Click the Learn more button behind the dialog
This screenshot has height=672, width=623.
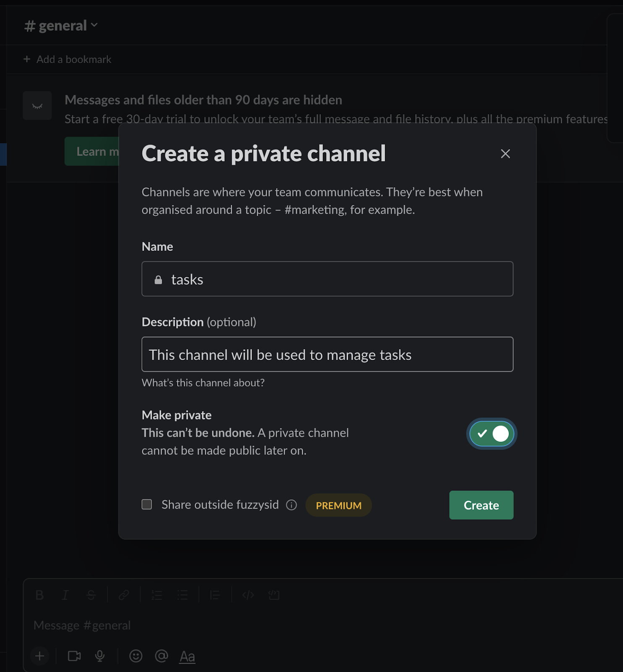coord(92,151)
